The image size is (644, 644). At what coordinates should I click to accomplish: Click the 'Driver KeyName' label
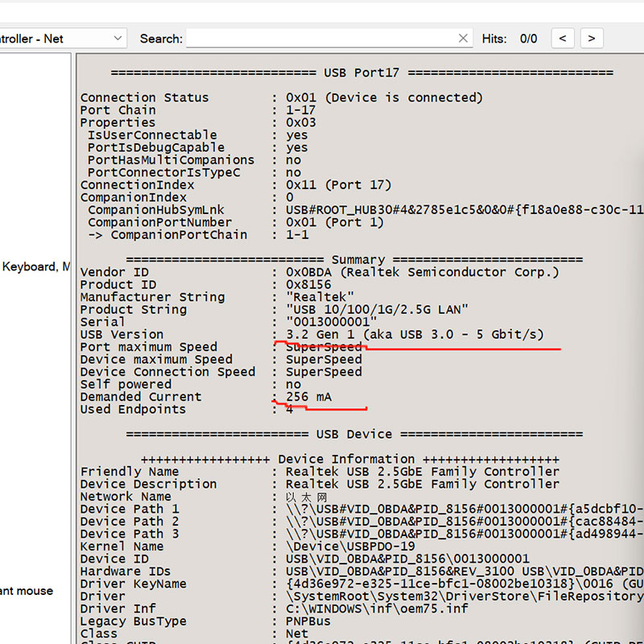(x=133, y=584)
